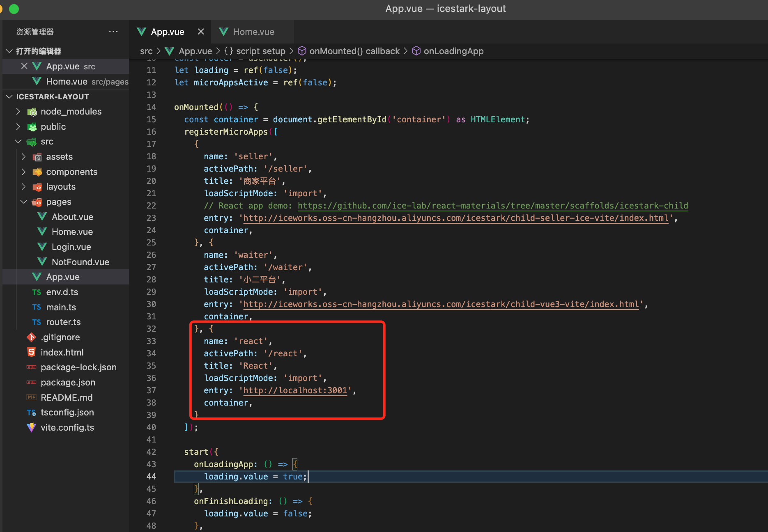This screenshot has height=532, width=768.
Task: Click the markdown icon beside README.md
Action: point(32,397)
